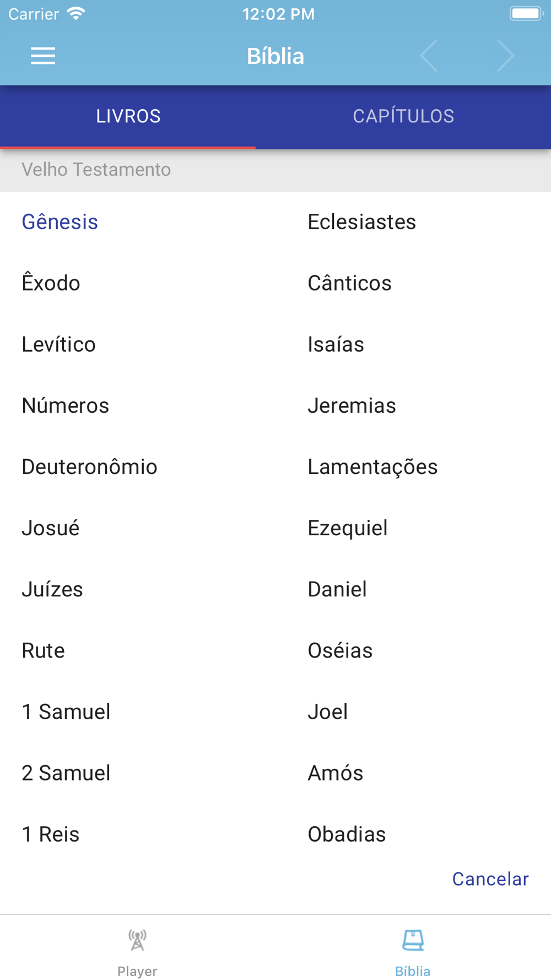Select the Livros tab
Viewport: 551px width, 980px height.
coord(128,116)
